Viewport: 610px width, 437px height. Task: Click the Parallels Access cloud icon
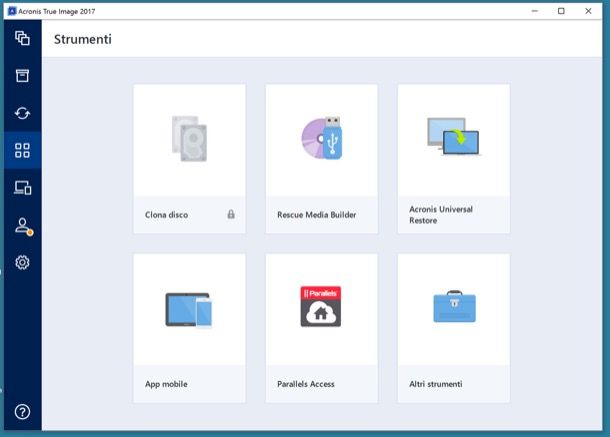click(x=321, y=306)
